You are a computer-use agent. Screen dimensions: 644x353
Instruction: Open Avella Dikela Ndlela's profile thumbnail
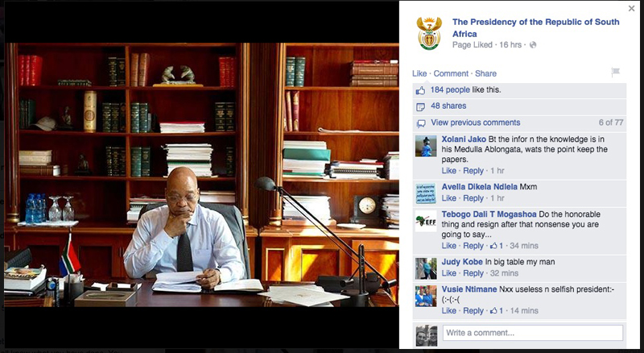pos(426,193)
